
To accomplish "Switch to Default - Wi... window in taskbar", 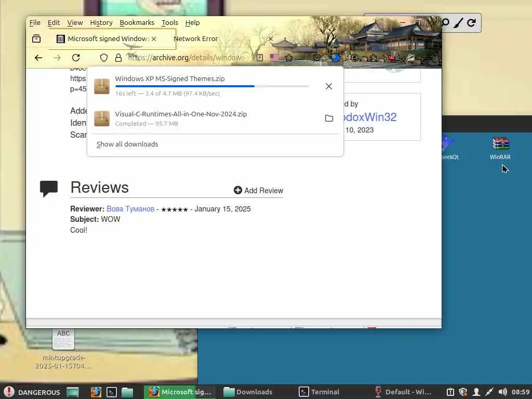I will pyautogui.click(x=403, y=392).
